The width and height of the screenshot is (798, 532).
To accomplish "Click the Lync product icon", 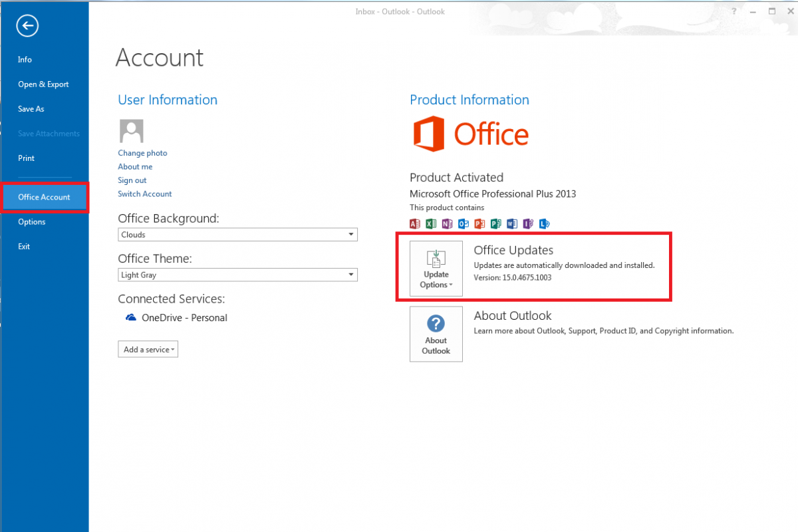I will click(544, 223).
